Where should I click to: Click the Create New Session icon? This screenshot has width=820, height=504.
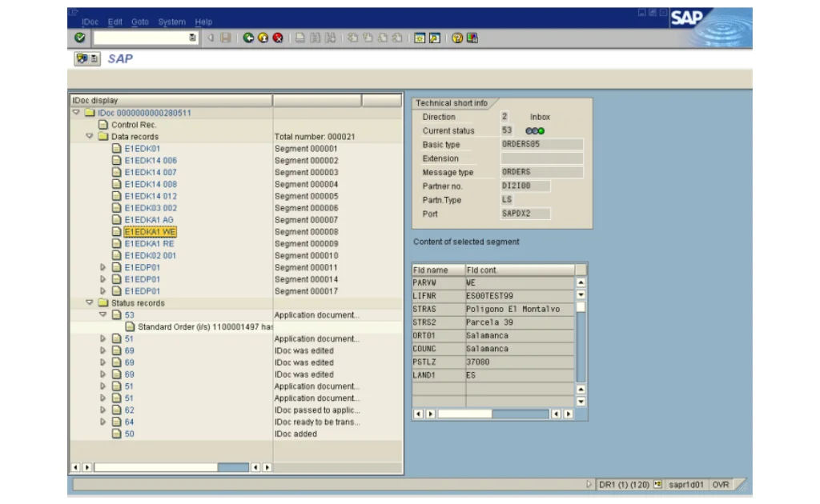click(420, 38)
